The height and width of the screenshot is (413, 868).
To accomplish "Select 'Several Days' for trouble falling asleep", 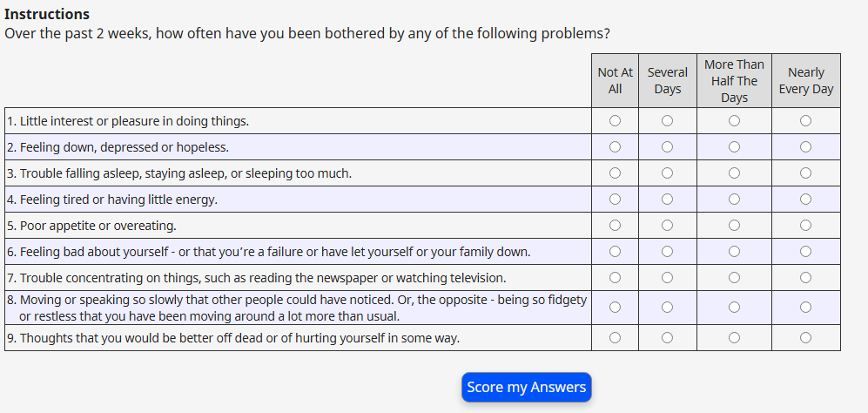I will pos(667,173).
